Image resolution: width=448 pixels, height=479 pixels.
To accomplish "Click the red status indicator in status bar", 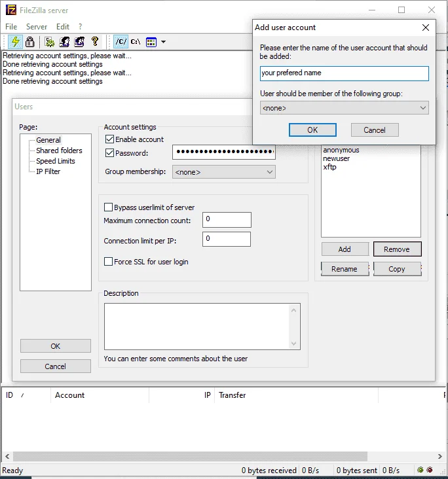I will pos(430,470).
